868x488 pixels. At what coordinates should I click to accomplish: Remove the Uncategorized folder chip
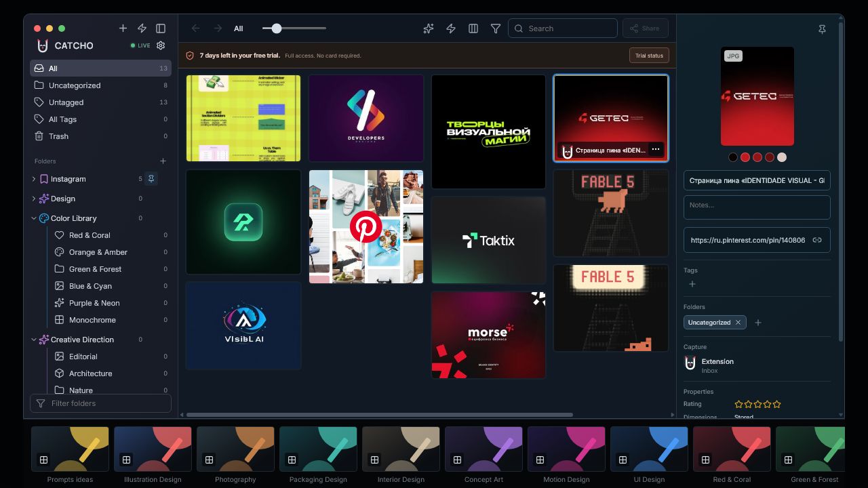tap(738, 323)
